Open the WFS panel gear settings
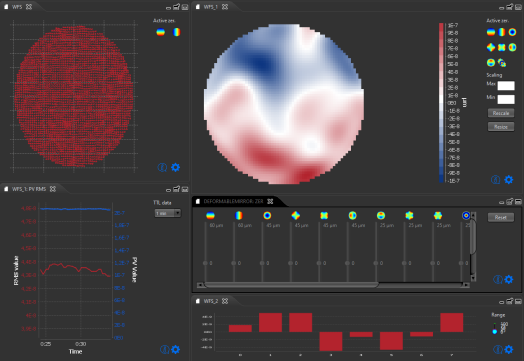This screenshot has height=361, width=524. 175,167
